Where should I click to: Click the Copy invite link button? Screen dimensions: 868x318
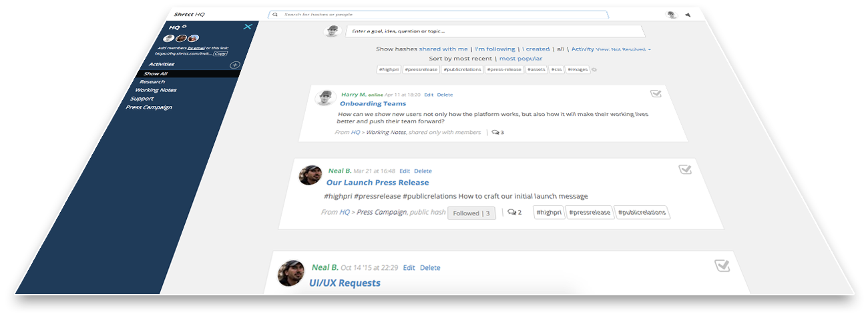pos(220,53)
